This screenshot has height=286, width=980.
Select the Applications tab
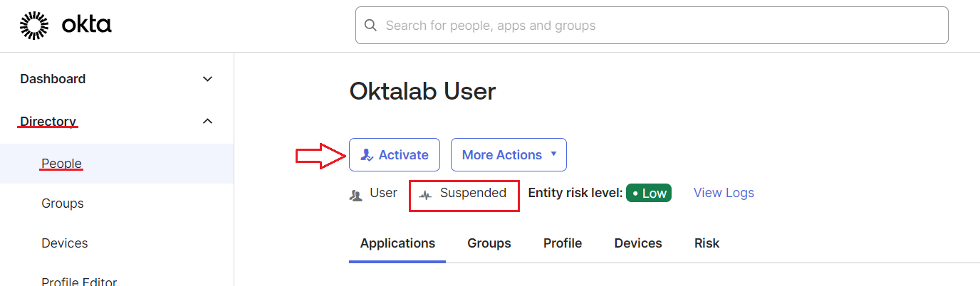pos(397,243)
